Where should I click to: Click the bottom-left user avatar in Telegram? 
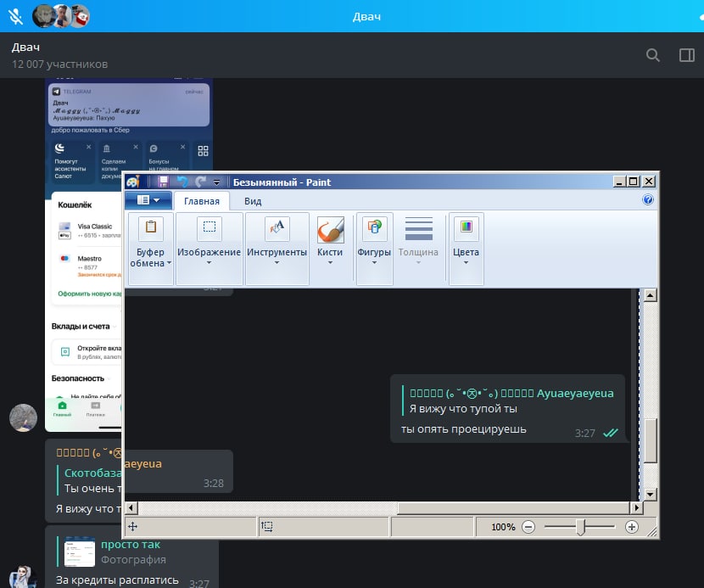pos(23,577)
